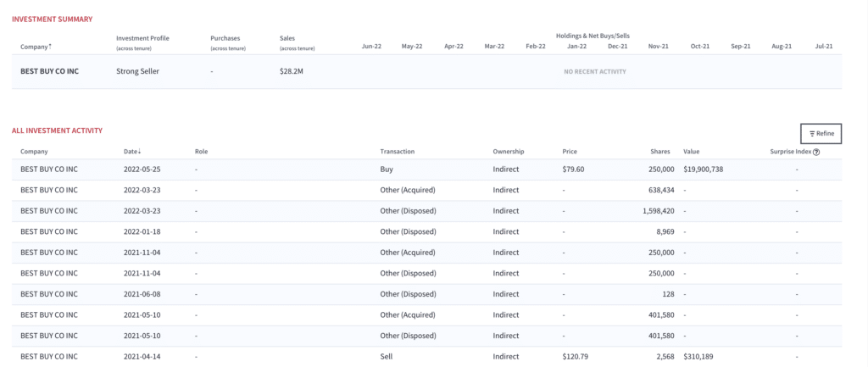This screenshot has width=868, height=367.
Task: Select BEST BUY CO INC in Investment Summary
Action: (x=50, y=71)
